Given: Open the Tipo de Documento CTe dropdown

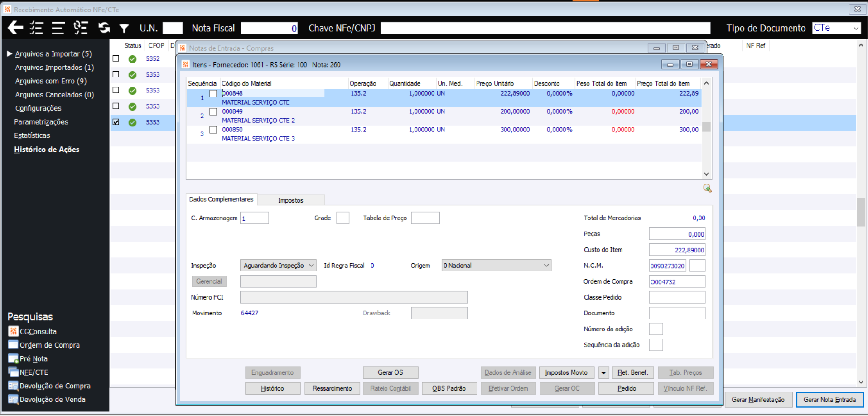Looking at the screenshot, I should click(836, 28).
